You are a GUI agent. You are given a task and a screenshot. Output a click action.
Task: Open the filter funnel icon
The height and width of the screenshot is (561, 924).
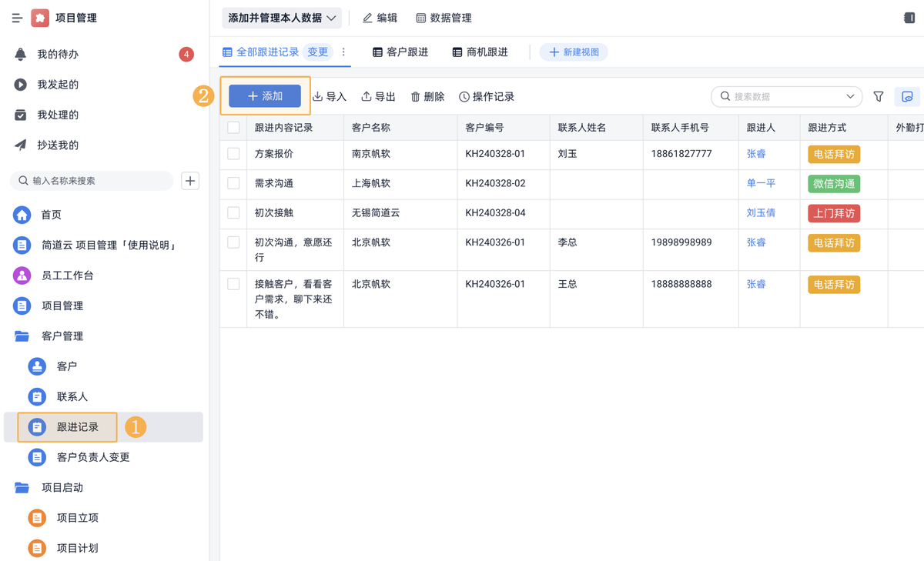click(x=879, y=97)
